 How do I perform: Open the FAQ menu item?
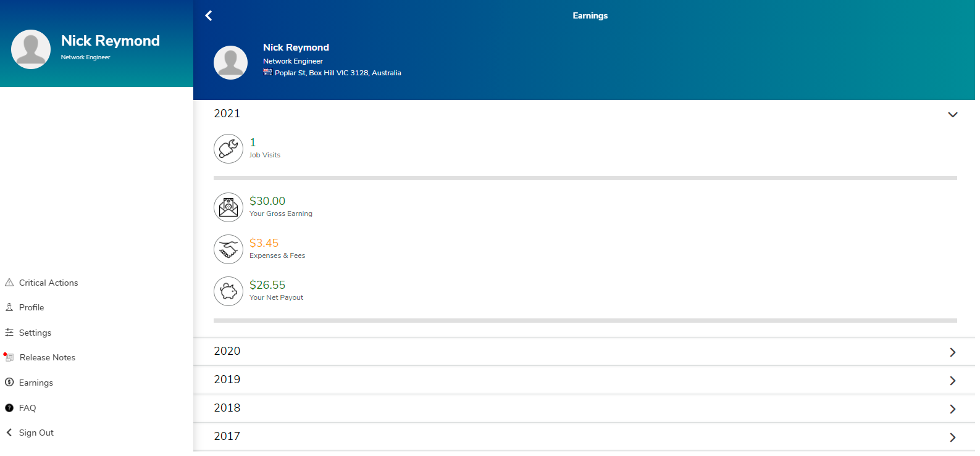click(28, 408)
